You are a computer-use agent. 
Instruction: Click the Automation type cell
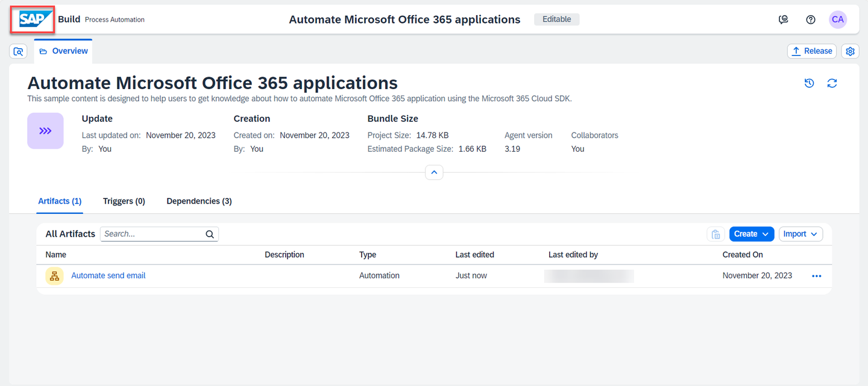click(x=379, y=276)
